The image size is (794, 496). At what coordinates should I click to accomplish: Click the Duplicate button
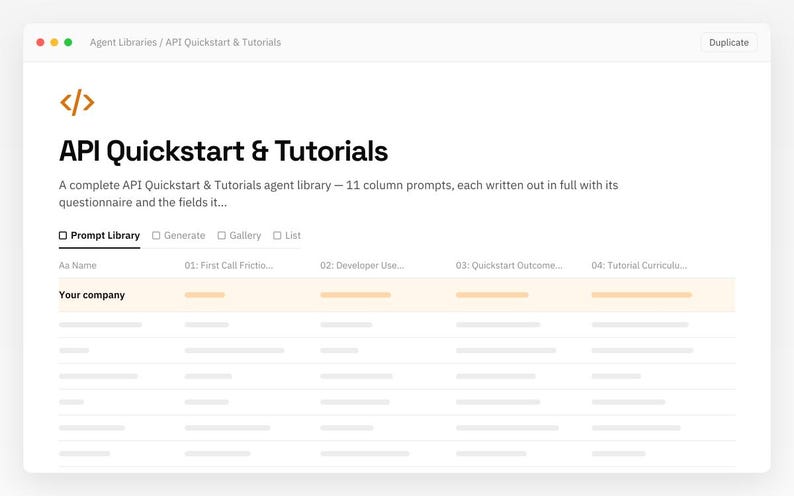729,43
